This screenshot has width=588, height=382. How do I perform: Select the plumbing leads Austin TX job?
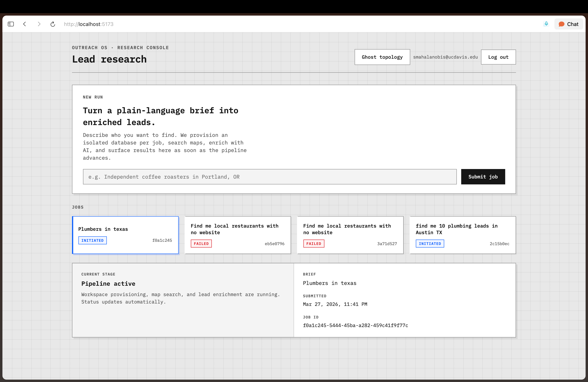click(462, 235)
